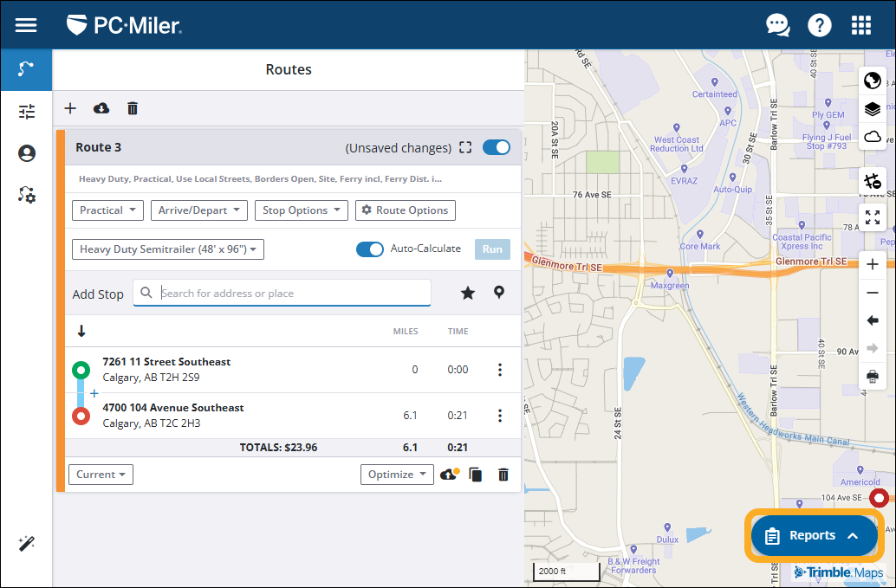Click the print map icon
Screen dimensions: 896x588
(873, 376)
